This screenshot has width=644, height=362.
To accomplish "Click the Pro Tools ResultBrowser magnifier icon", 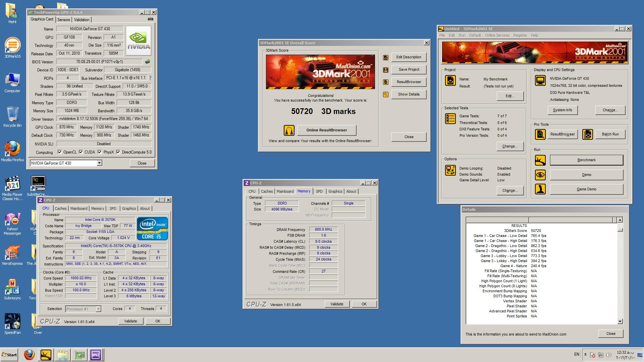I will tap(540, 134).
